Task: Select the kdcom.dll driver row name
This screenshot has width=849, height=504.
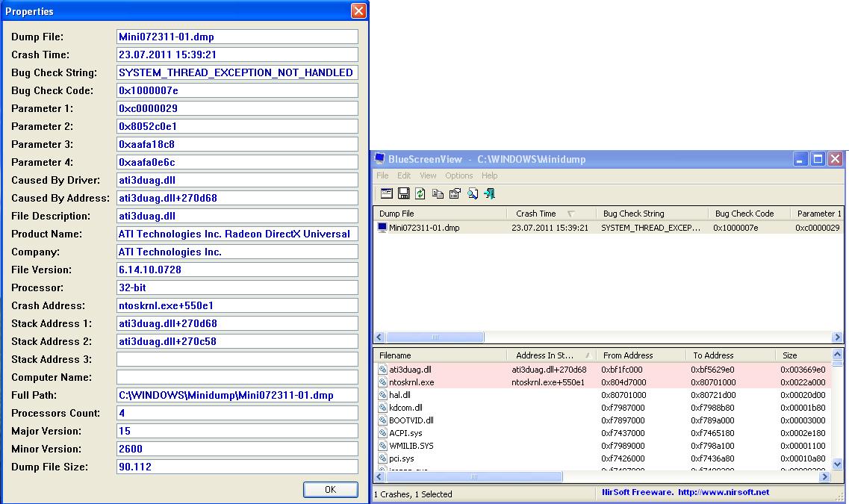Action: [405, 408]
